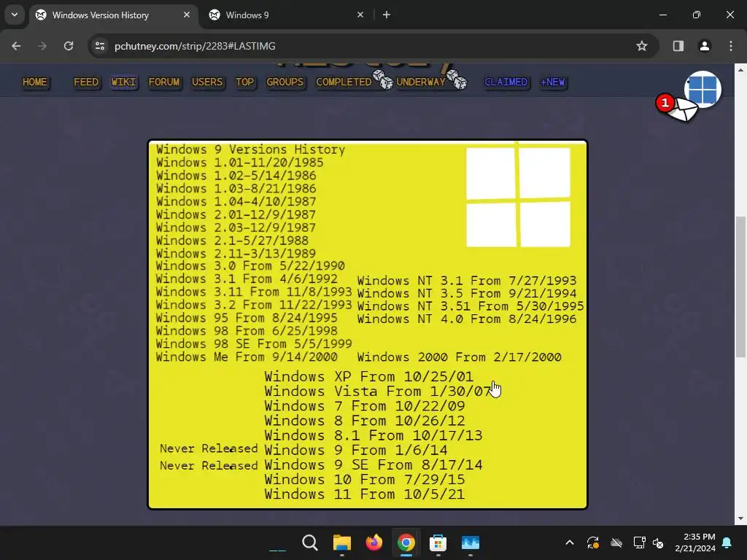This screenshot has width=747, height=560.
Task: Open the COMPLETED strips page
Action: click(x=344, y=82)
